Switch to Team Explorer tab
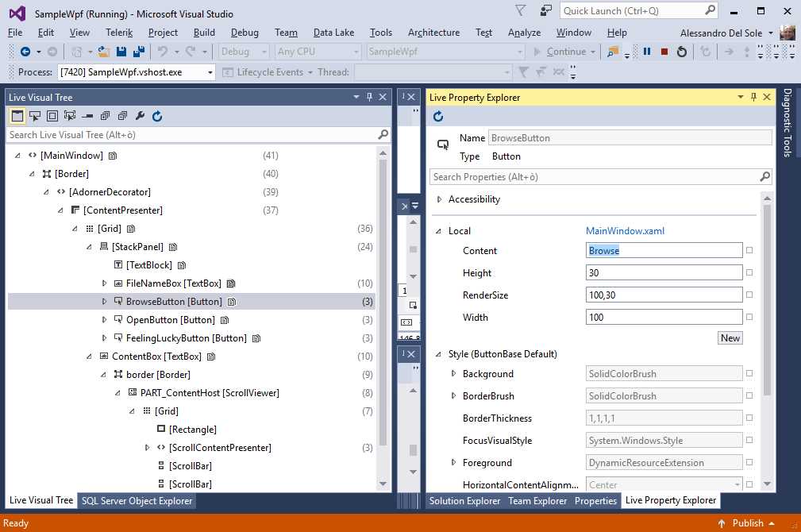This screenshot has width=801, height=532. click(537, 501)
